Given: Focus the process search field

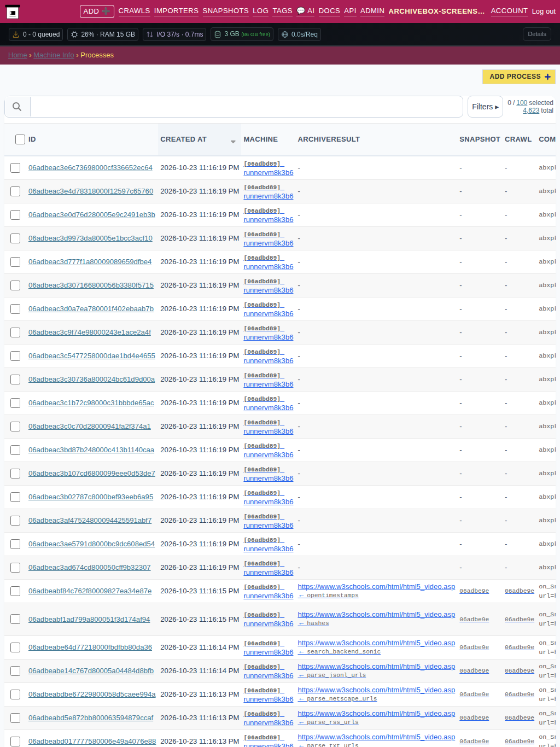Looking at the screenshot, I should tap(247, 107).
